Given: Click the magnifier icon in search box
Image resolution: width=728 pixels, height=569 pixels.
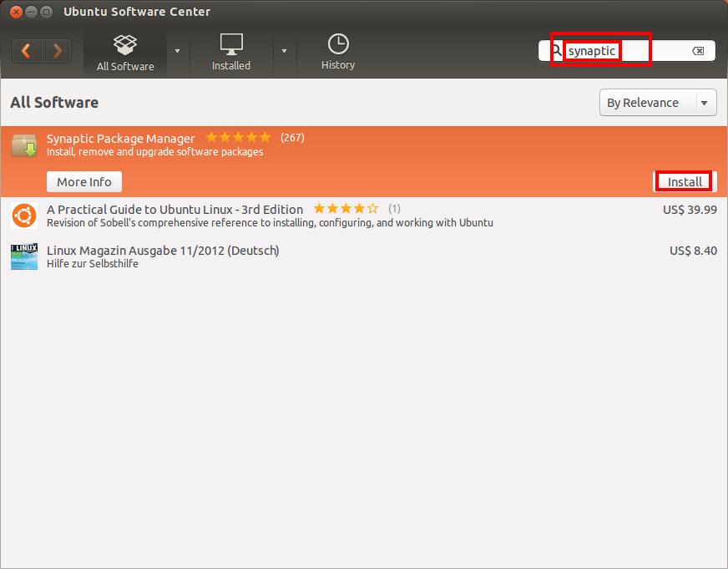Looking at the screenshot, I should [x=557, y=51].
